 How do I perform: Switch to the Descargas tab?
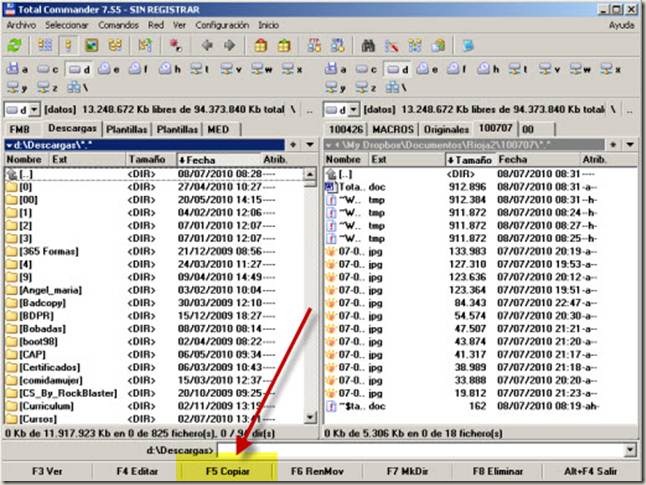click(72, 128)
